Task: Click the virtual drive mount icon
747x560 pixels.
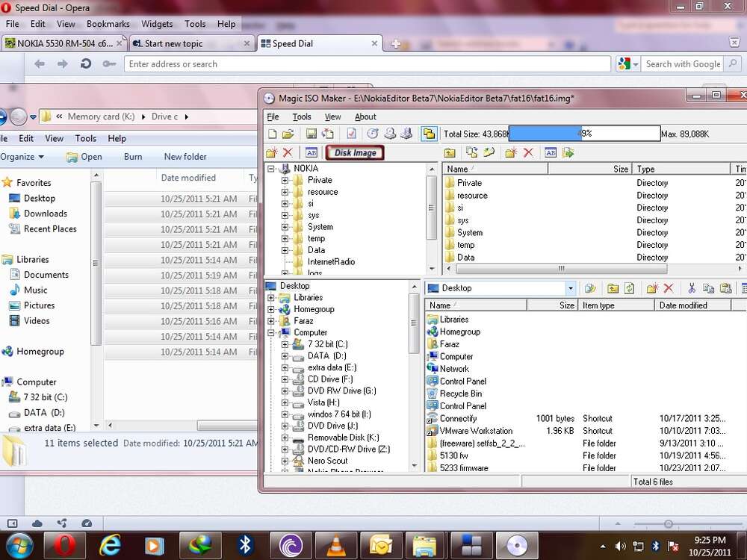Action: tap(390, 134)
